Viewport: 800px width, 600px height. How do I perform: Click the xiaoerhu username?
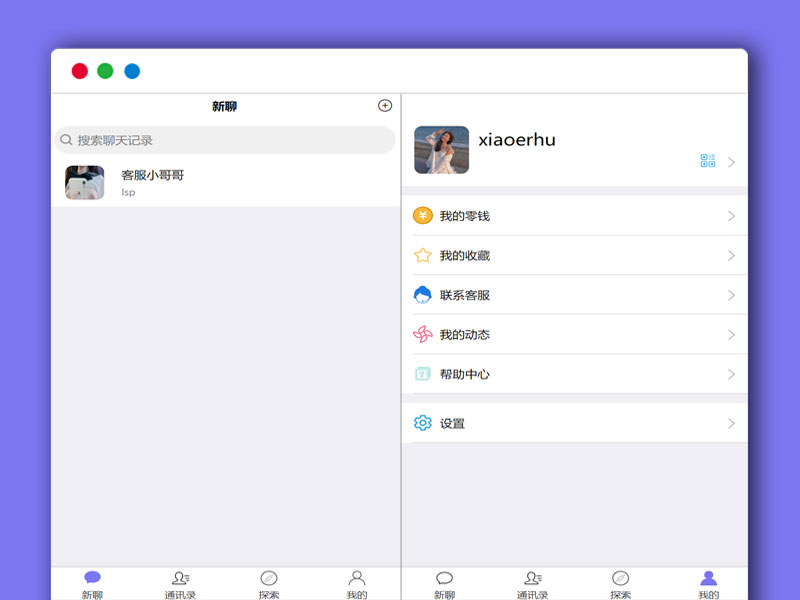click(x=517, y=140)
